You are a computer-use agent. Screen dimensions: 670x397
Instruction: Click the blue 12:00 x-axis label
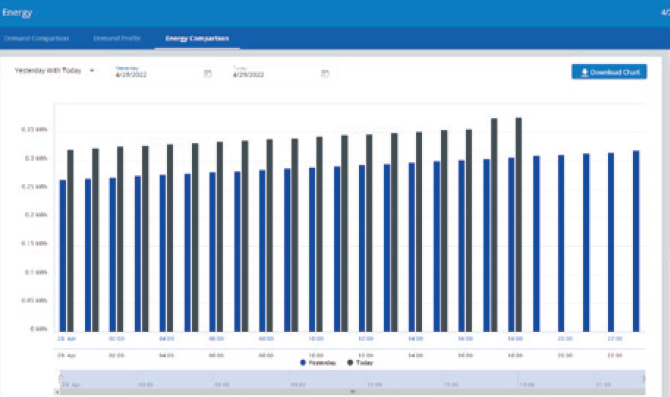click(366, 339)
